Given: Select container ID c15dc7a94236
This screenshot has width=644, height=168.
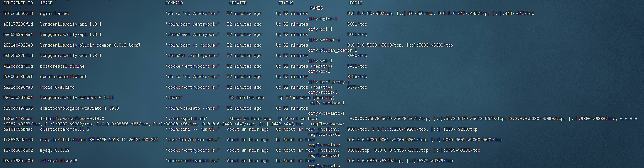Looking at the screenshot, I should (x=18, y=108).
